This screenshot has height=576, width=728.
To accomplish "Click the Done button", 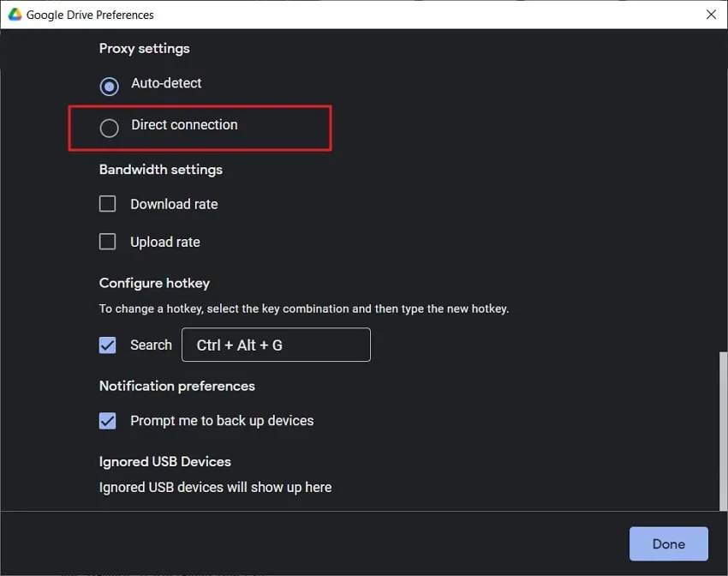I will pos(668,543).
